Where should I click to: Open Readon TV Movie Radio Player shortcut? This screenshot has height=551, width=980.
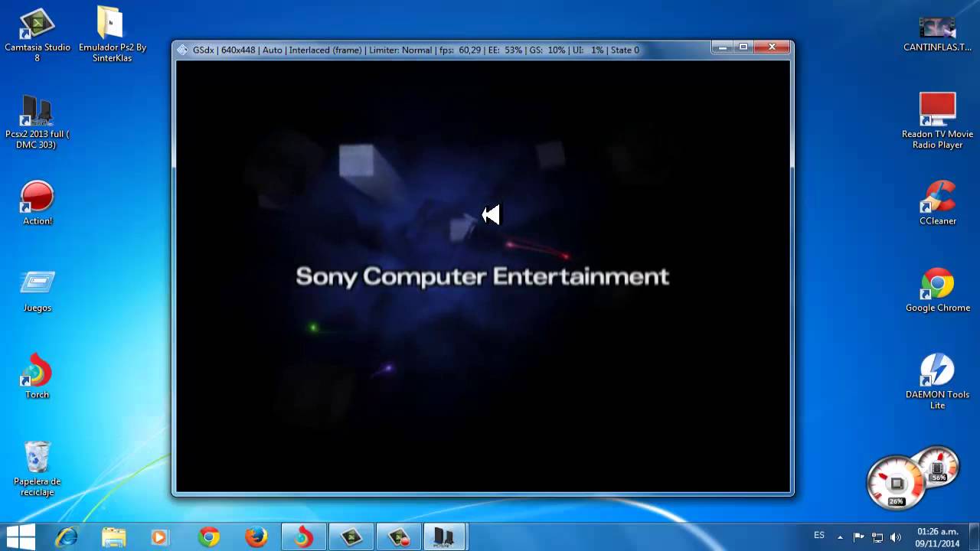click(x=937, y=121)
